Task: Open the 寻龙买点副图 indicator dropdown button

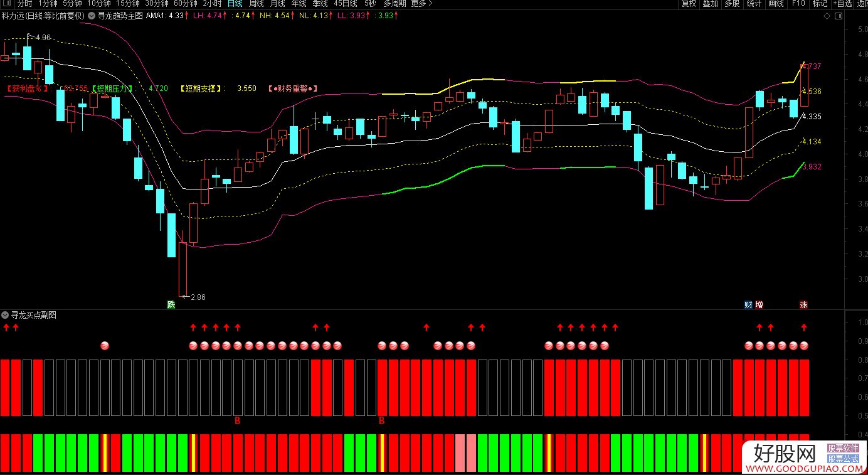Action: pyautogui.click(x=6, y=315)
